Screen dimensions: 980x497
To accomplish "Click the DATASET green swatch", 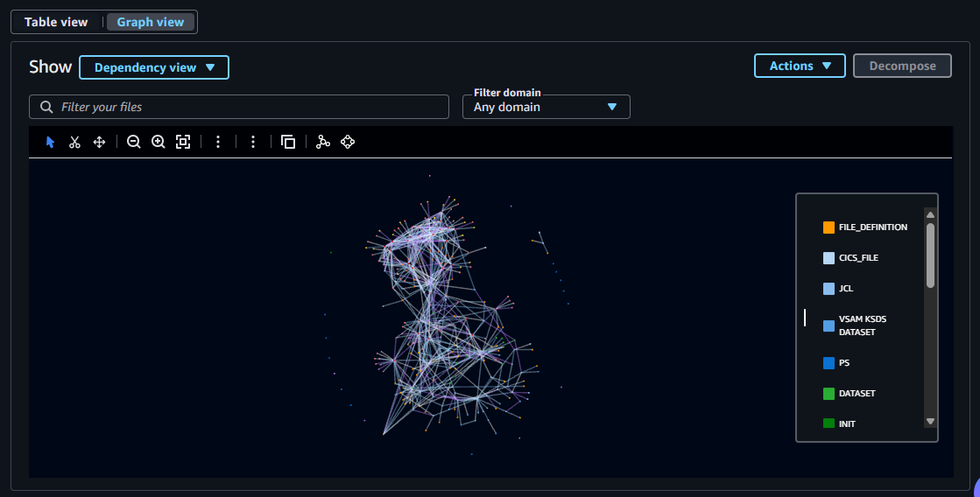I will coord(828,394).
